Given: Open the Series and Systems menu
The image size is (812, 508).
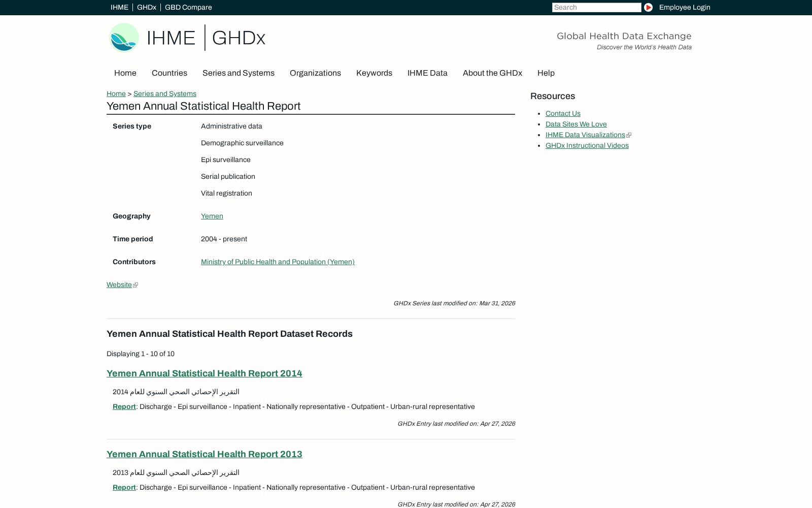Looking at the screenshot, I should (x=239, y=73).
